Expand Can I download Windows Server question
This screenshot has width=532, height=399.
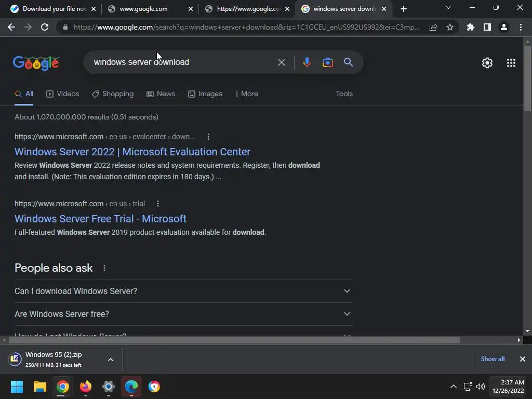pos(183,291)
